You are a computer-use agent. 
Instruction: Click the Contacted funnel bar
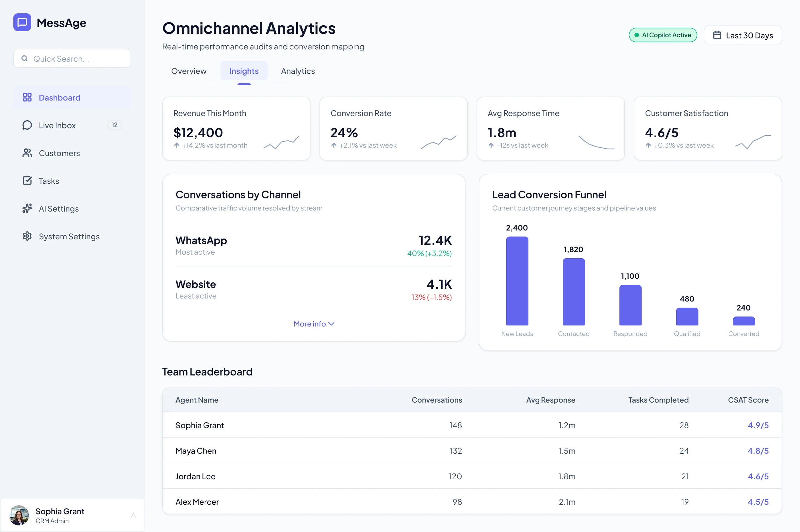(574, 292)
